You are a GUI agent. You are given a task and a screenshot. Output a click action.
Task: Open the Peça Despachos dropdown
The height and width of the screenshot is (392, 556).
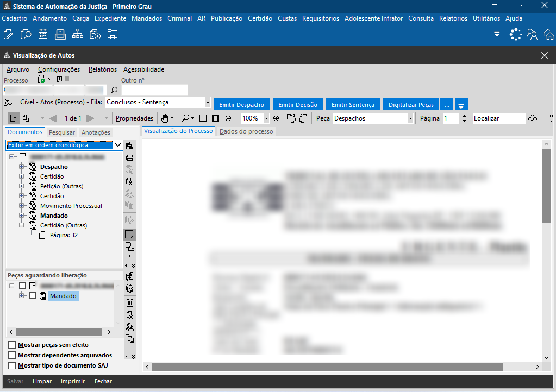tap(410, 118)
